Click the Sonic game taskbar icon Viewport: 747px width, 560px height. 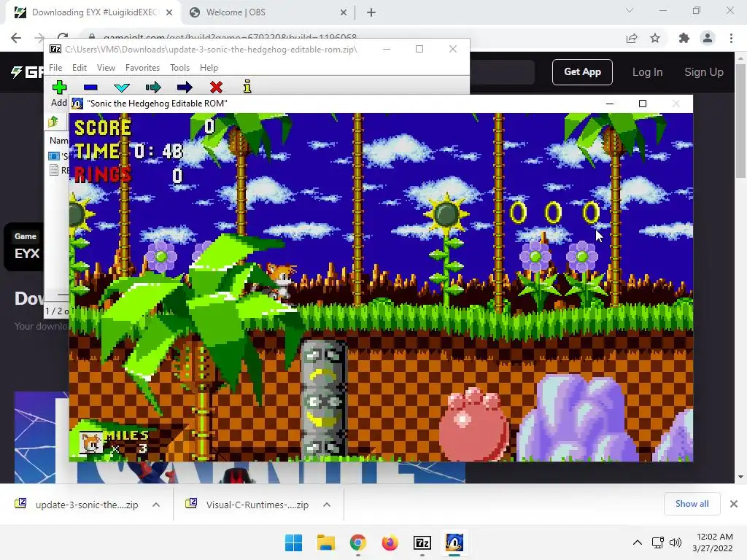click(454, 542)
